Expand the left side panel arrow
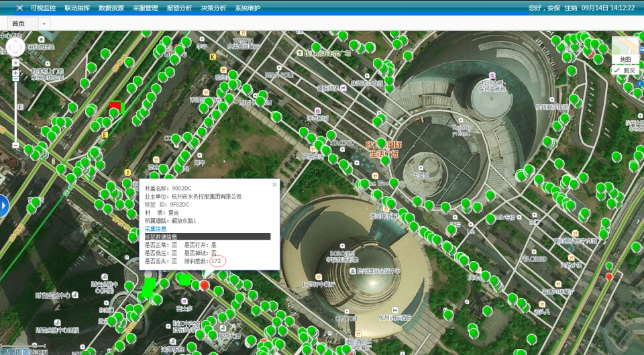This screenshot has height=355, width=644. coord(3,205)
